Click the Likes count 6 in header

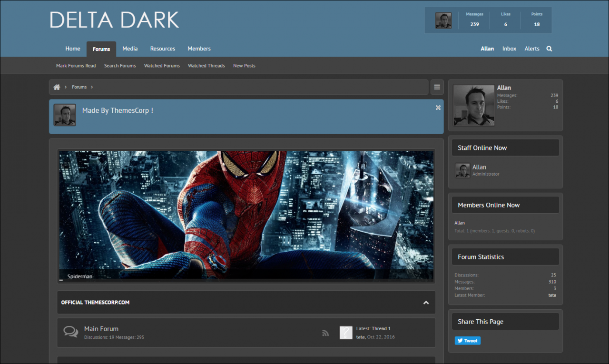506,24
